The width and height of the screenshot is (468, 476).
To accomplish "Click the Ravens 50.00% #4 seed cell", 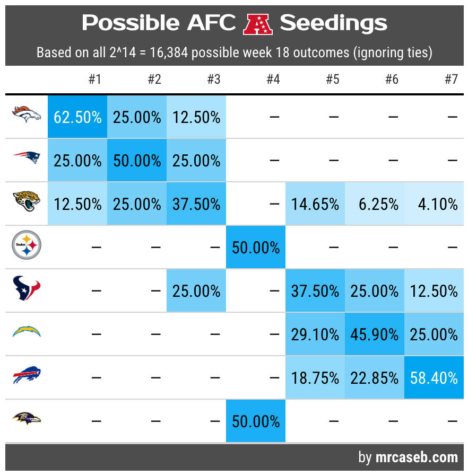I will [256, 421].
